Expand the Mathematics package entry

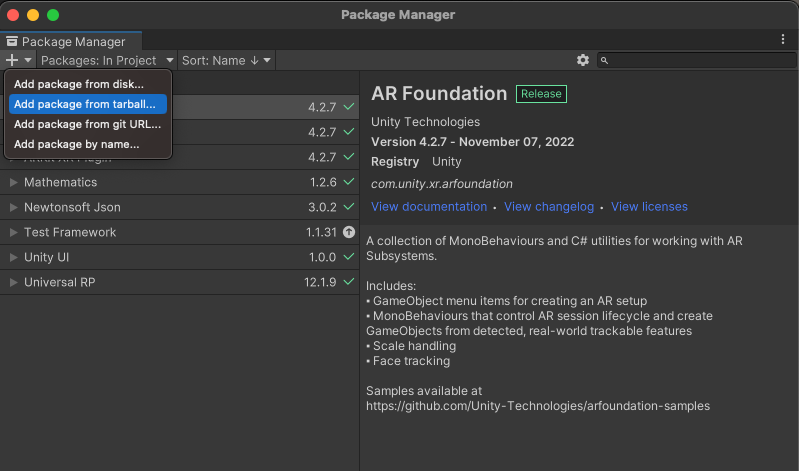pyautogui.click(x=14, y=182)
